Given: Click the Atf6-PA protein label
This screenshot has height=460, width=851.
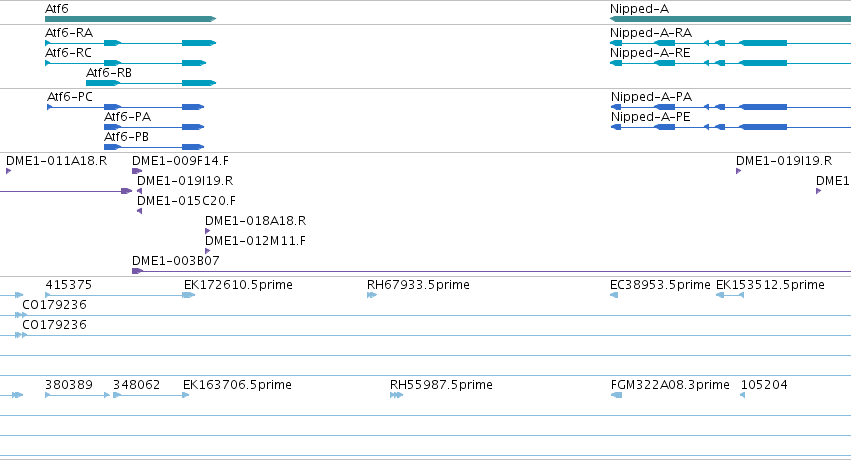Looking at the screenshot, I should click(x=128, y=117).
